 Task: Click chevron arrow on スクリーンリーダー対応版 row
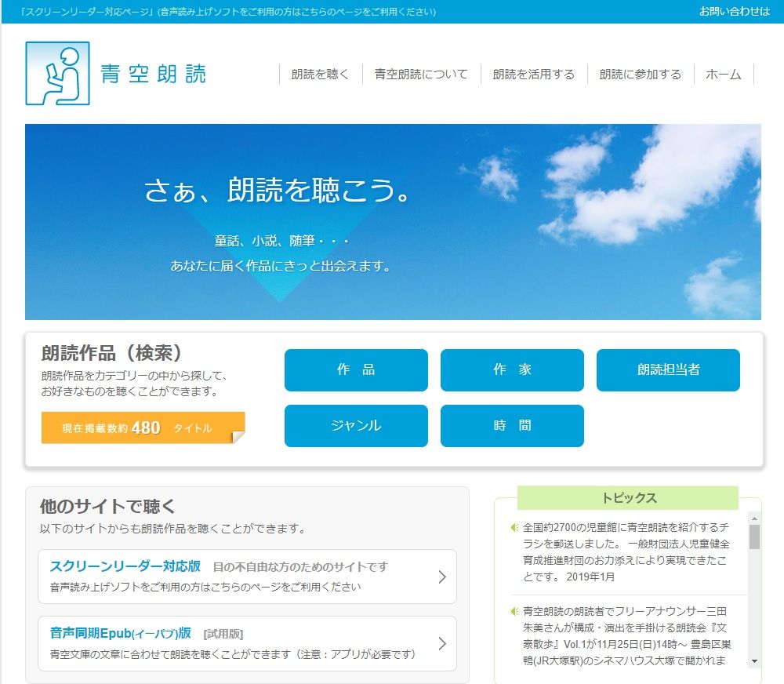click(x=442, y=577)
